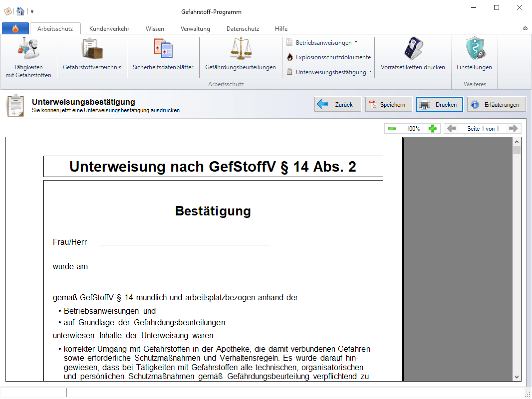Open the Verwaltung tab
Image resolution: width=532 pixels, height=399 pixels.
pyautogui.click(x=195, y=29)
